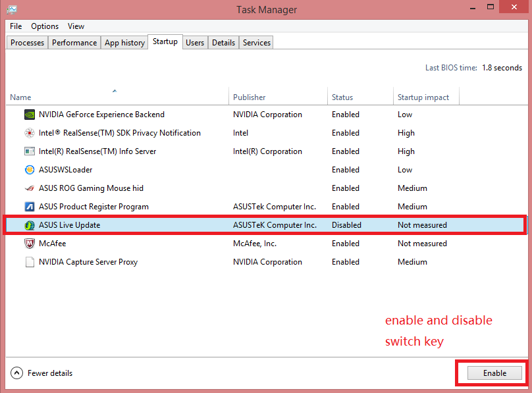Click Medium impact for ASUS ROG Gaming Mouse
532x393 pixels.
(412, 188)
